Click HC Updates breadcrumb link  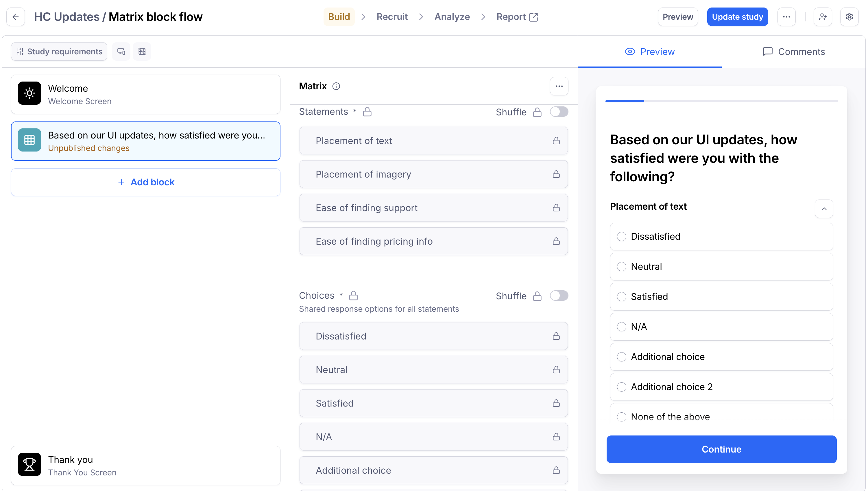point(67,17)
